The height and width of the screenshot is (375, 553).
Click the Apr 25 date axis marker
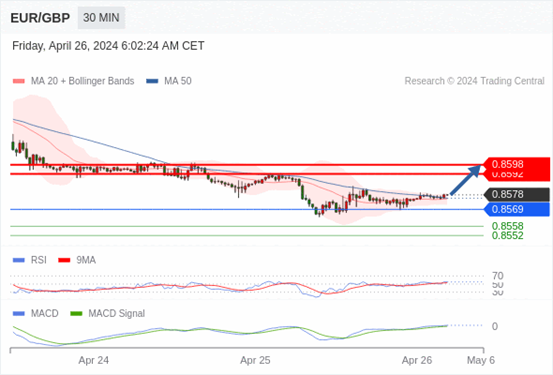pos(255,360)
